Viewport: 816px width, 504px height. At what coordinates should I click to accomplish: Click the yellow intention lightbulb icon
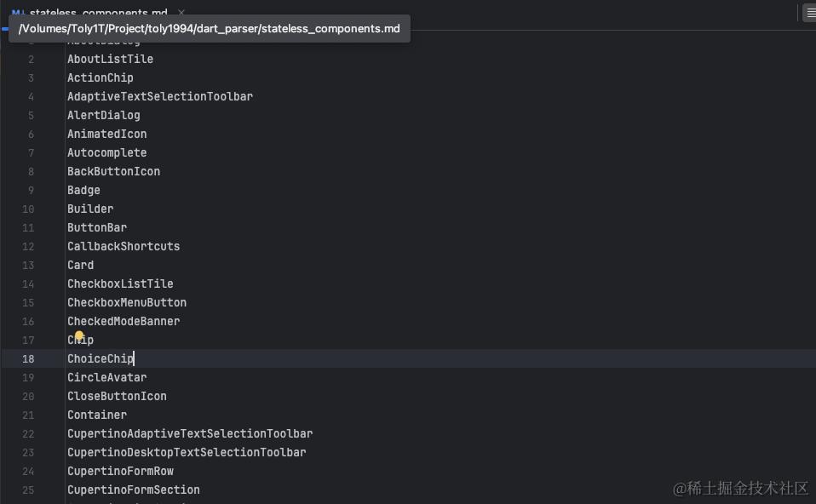pos(79,336)
